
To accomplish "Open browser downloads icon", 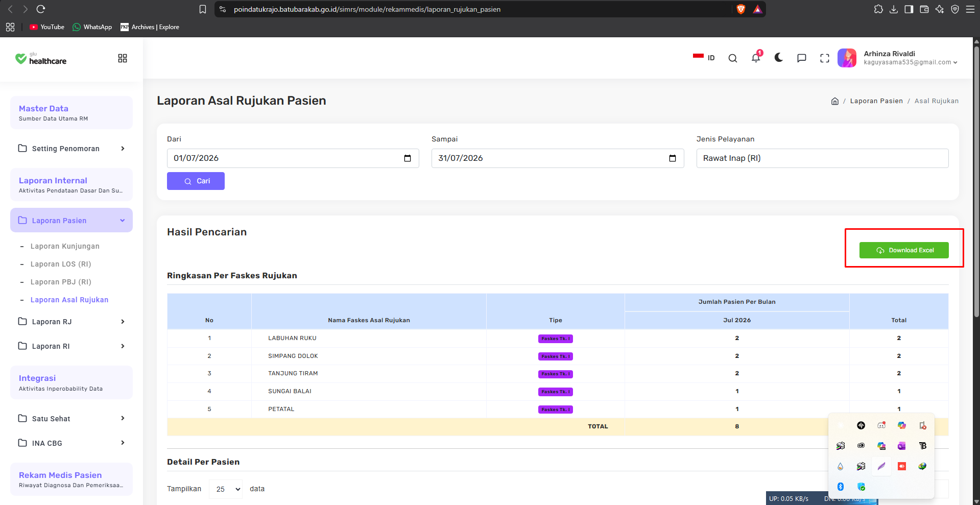I will pyautogui.click(x=894, y=9).
